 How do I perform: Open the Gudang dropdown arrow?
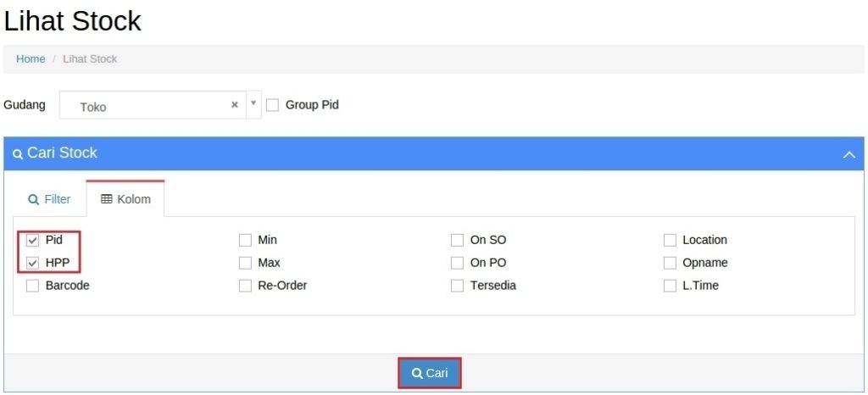(253, 103)
